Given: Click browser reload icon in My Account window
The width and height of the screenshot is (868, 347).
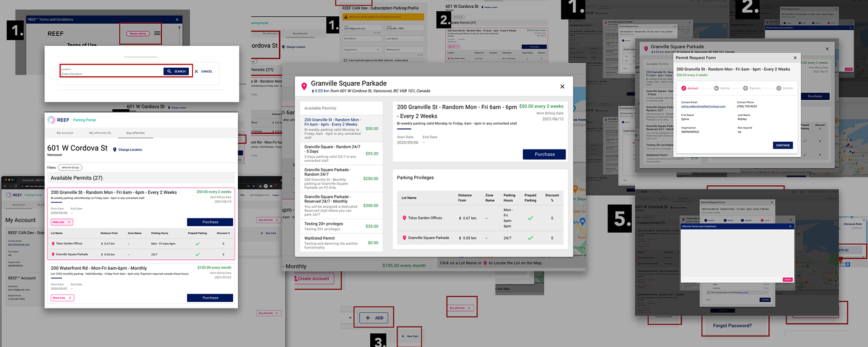Looking at the screenshot, I should 16,186.
